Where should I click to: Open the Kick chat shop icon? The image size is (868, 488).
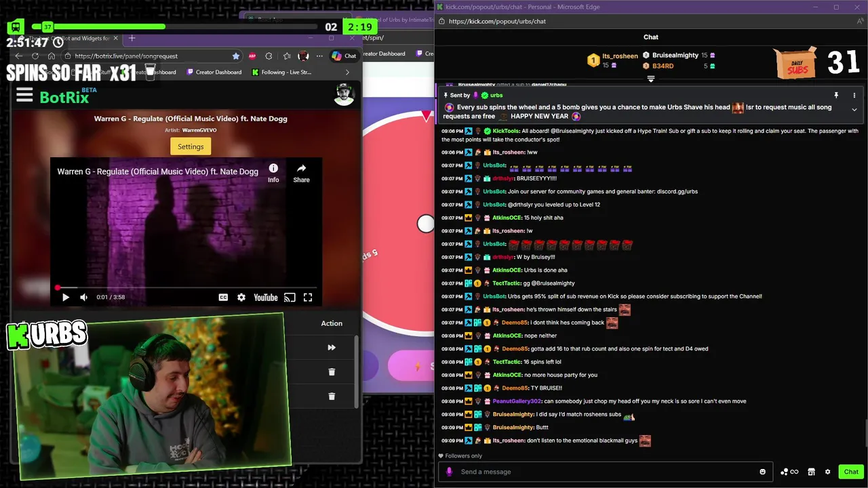tap(811, 472)
